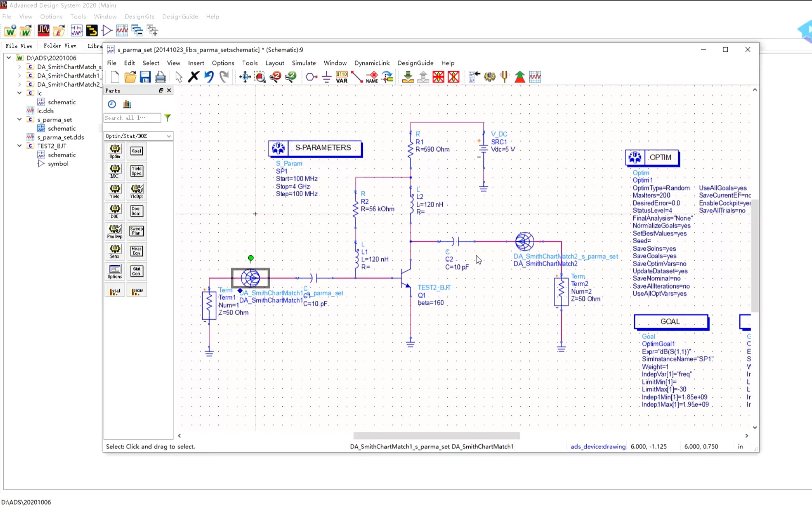812x508 pixels.
Task: Collapse the s_parma_set tree node
Action: point(19,120)
